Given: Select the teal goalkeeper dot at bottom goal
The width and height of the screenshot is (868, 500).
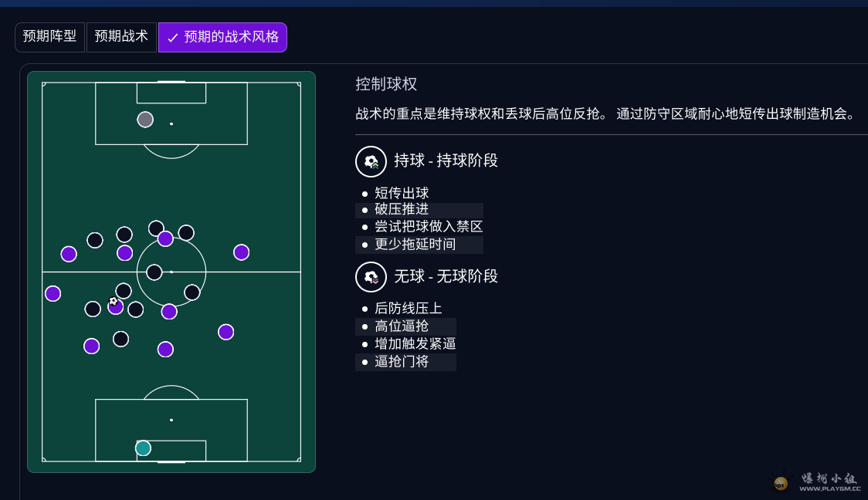Looking at the screenshot, I should point(143,448).
